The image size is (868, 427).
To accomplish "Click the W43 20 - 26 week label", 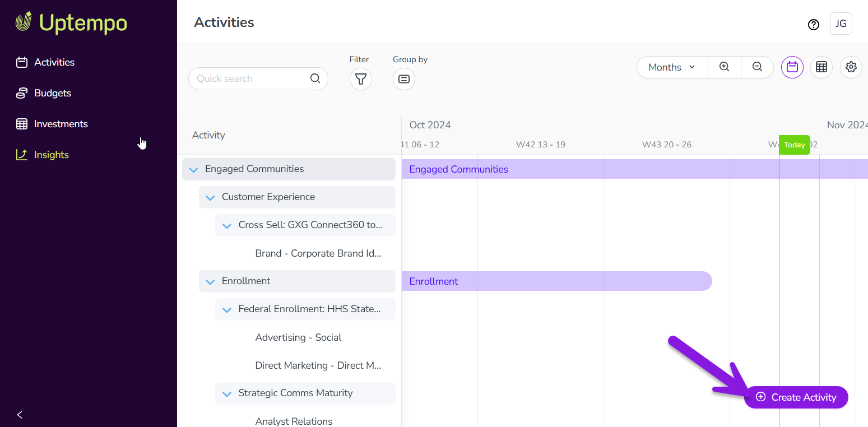I will point(667,145).
